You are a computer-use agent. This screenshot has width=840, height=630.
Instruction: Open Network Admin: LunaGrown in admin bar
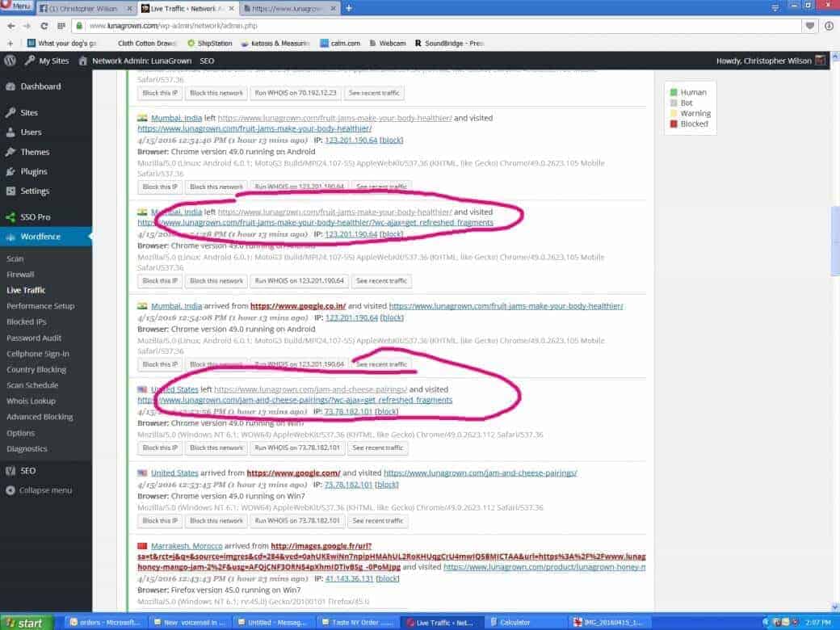(x=136, y=61)
